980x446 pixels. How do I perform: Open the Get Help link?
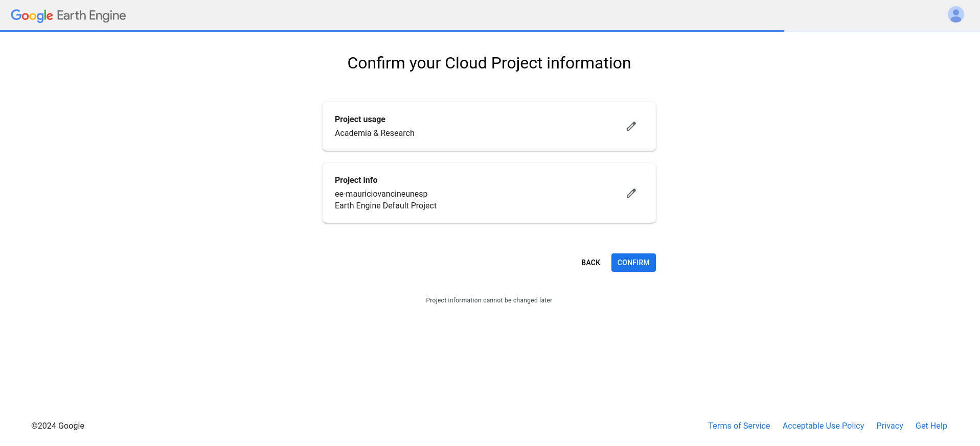coord(931,426)
